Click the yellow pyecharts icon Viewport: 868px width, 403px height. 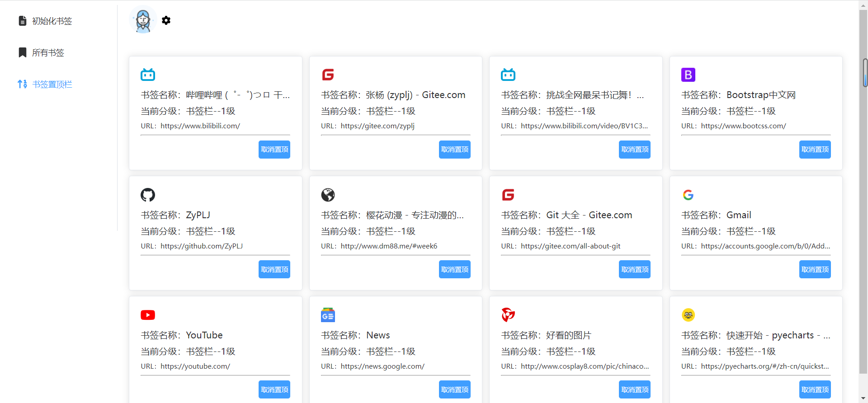pos(688,315)
